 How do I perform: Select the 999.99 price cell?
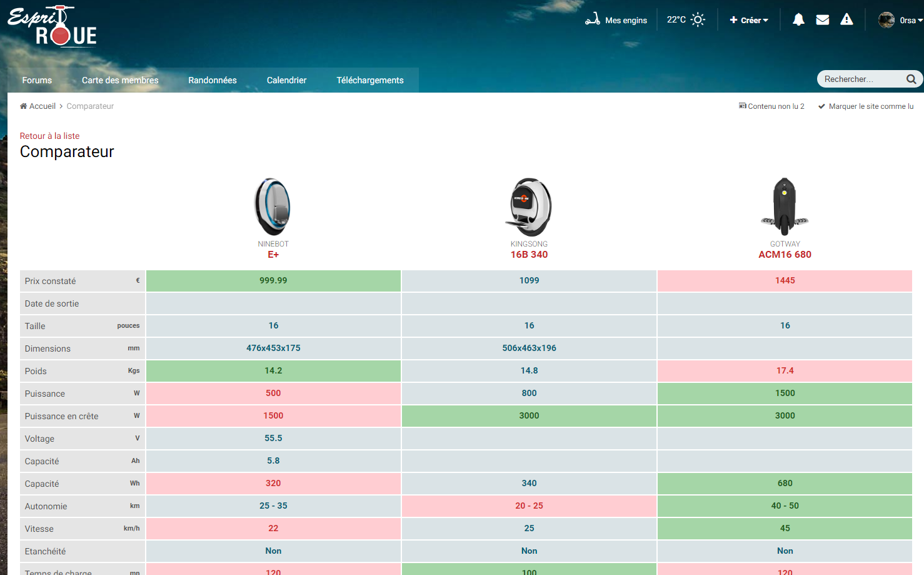(273, 280)
